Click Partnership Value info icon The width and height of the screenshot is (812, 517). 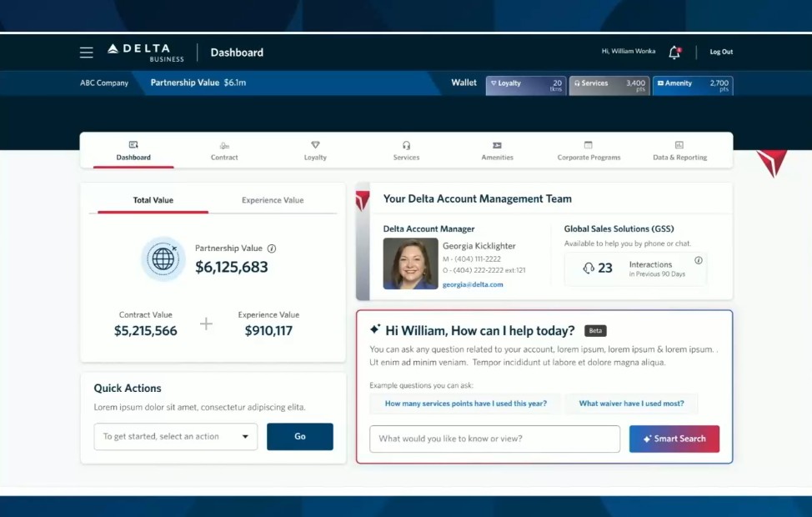pos(271,248)
